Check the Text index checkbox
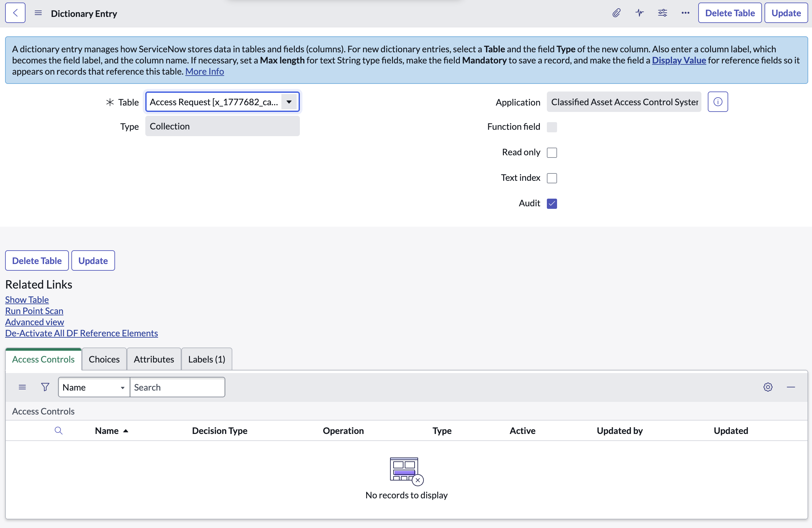 click(552, 178)
